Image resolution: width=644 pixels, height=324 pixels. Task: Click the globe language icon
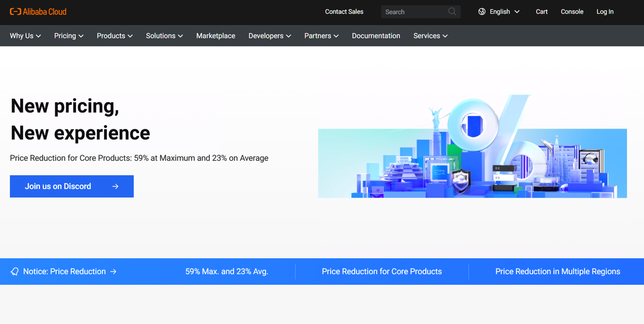pyautogui.click(x=482, y=12)
